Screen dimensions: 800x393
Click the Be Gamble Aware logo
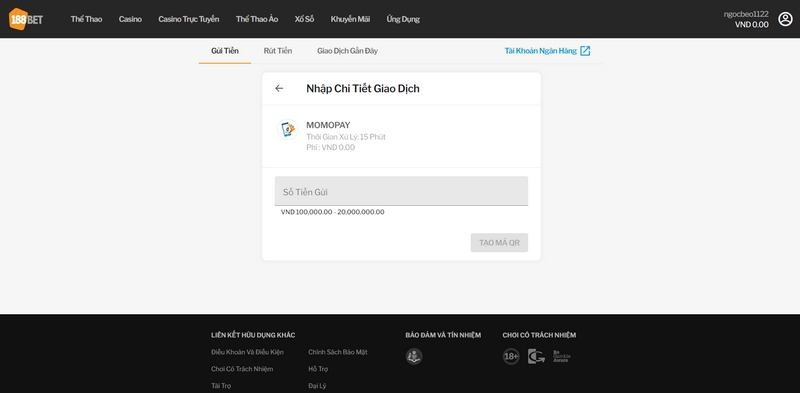(561, 356)
